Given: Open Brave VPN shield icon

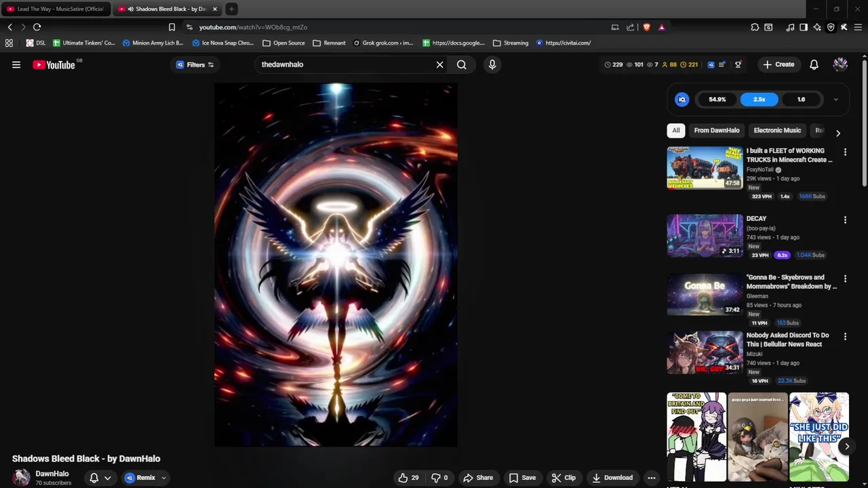Looking at the screenshot, I should pyautogui.click(x=831, y=27).
